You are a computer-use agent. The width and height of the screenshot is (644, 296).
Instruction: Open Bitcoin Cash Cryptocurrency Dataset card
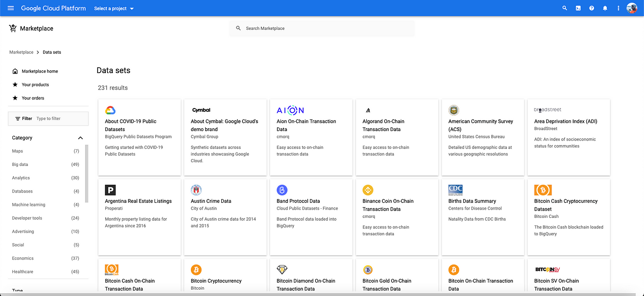pos(569,217)
